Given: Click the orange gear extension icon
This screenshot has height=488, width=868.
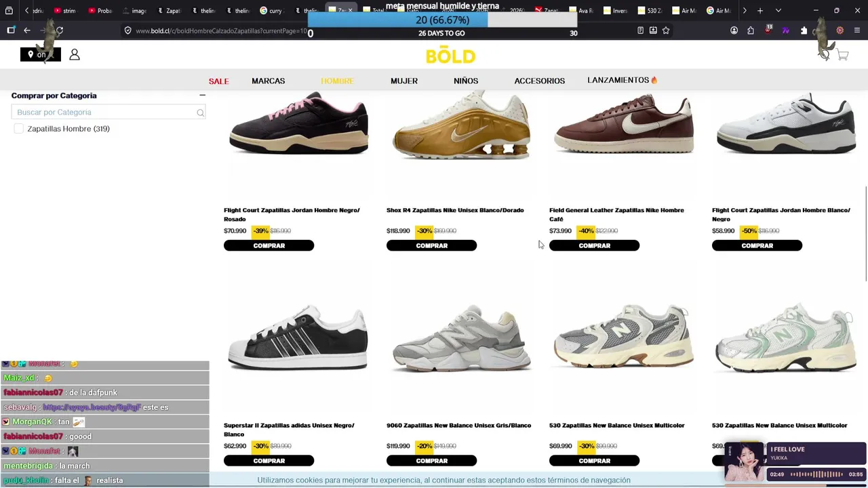Looking at the screenshot, I should click(840, 30).
